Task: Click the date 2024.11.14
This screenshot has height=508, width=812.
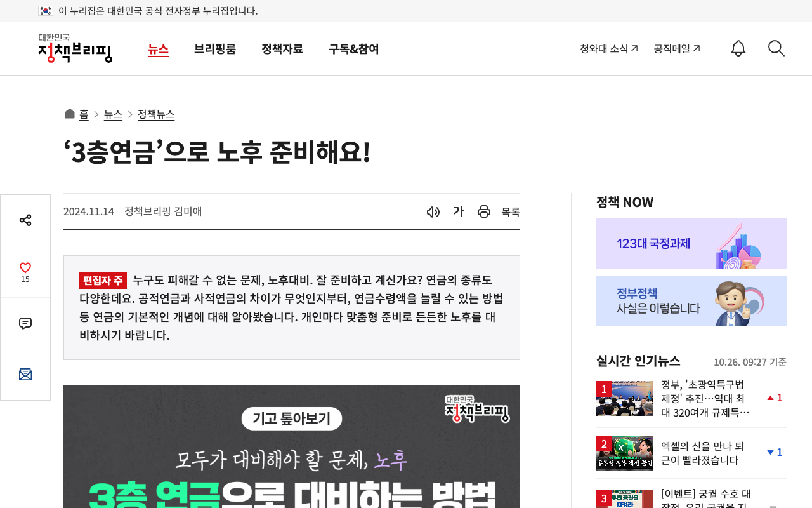Action: pos(89,211)
